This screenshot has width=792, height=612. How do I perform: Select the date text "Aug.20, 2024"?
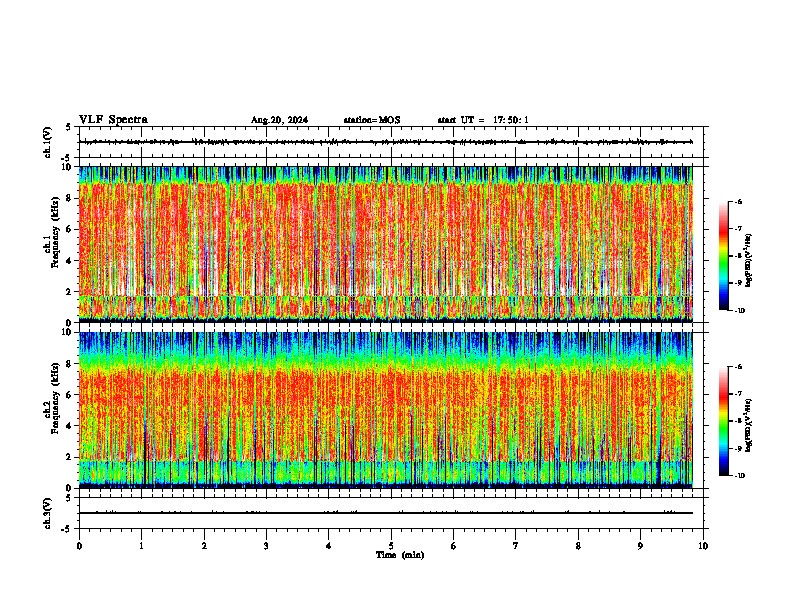(279, 120)
